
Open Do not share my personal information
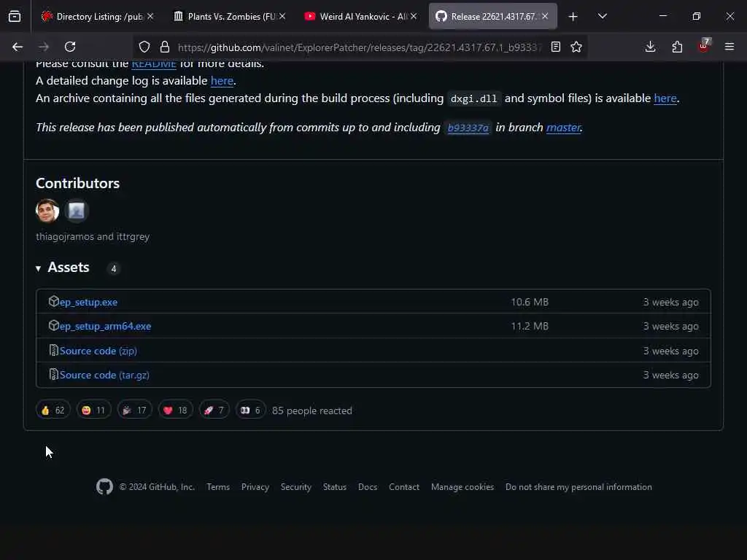pos(578,487)
